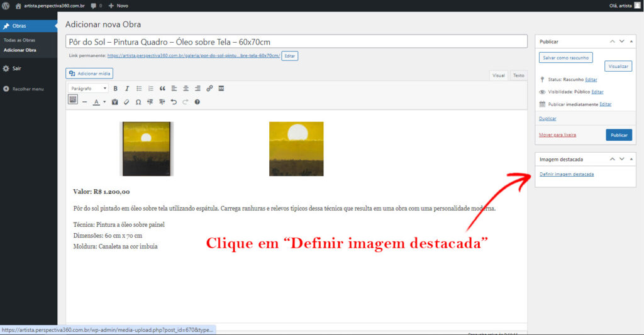
Task: Click Sair in the sidebar
Action: pos(16,69)
